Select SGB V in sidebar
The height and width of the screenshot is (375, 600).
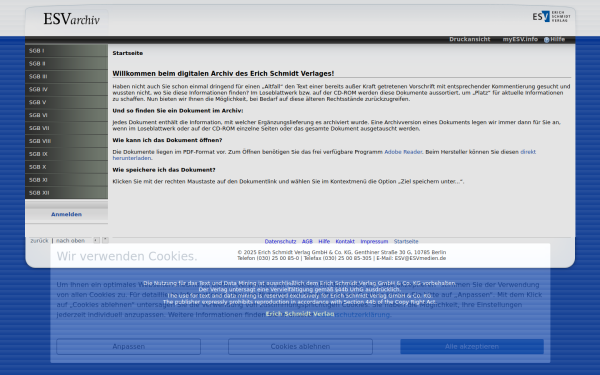(x=67, y=103)
